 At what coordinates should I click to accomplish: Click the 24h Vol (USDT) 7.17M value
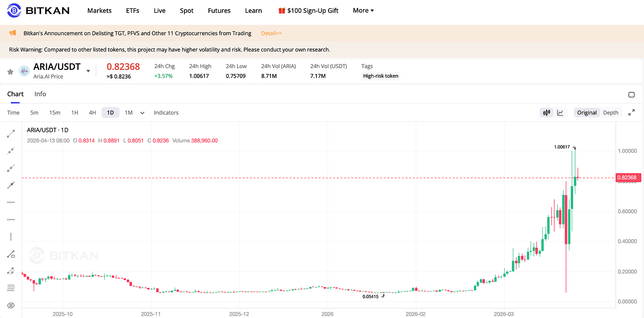(x=318, y=76)
